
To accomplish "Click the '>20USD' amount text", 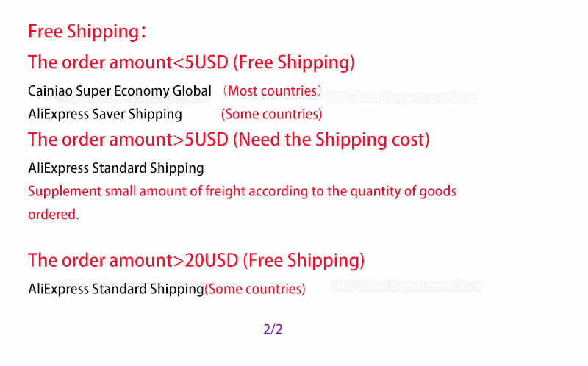I will pos(206,260).
